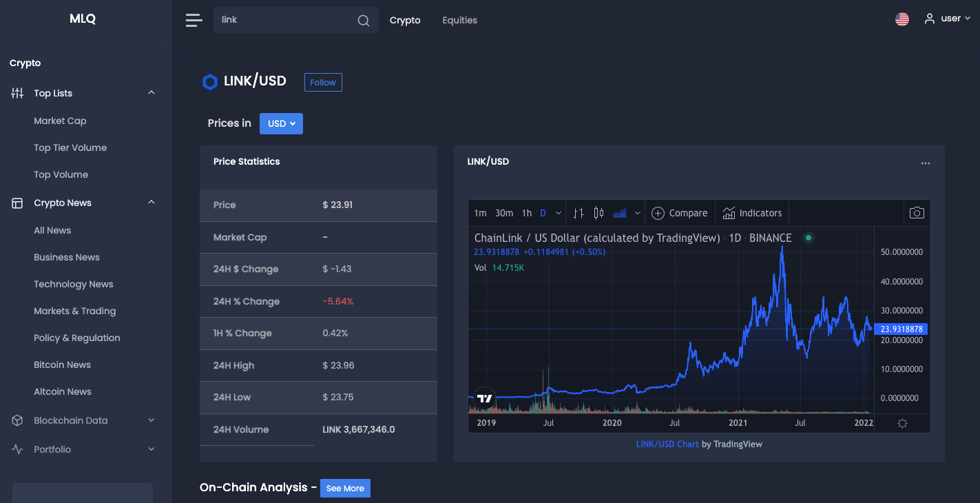Click the green market status dot
Viewport: 980px width, 503px height.
[x=809, y=238]
